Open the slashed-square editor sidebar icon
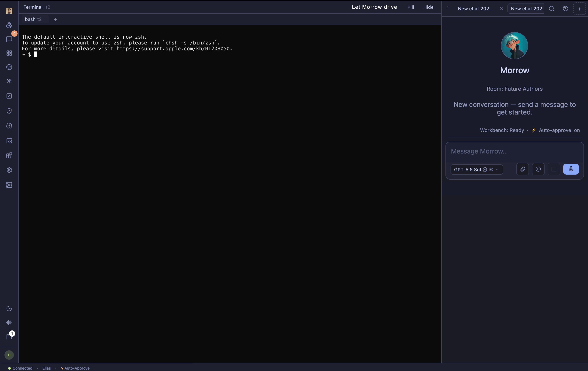 point(9,96)
